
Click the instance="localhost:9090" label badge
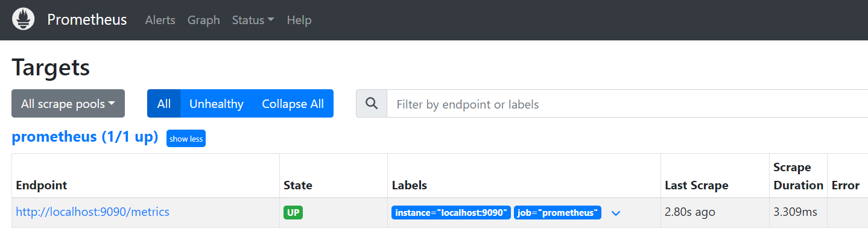(x=451, y=213)
